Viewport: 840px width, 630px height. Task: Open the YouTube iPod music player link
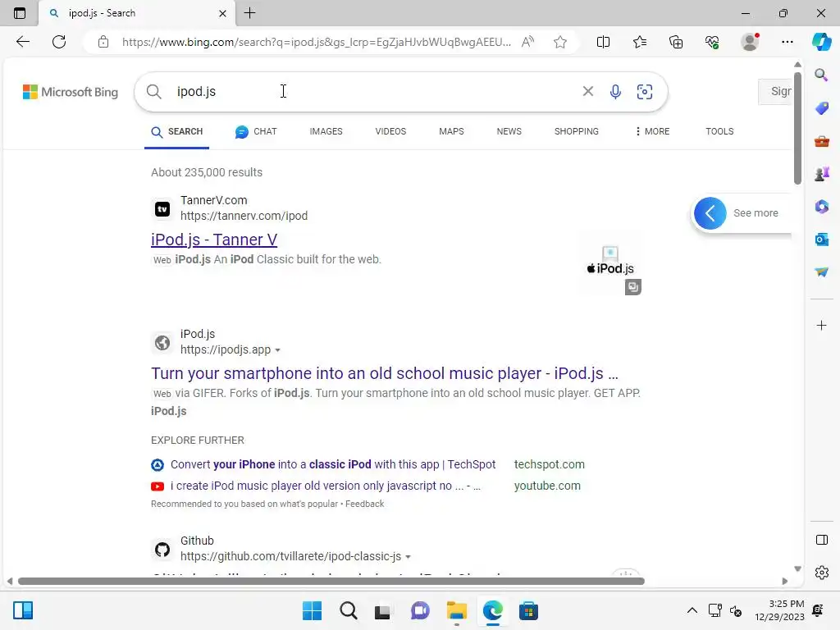326,486
